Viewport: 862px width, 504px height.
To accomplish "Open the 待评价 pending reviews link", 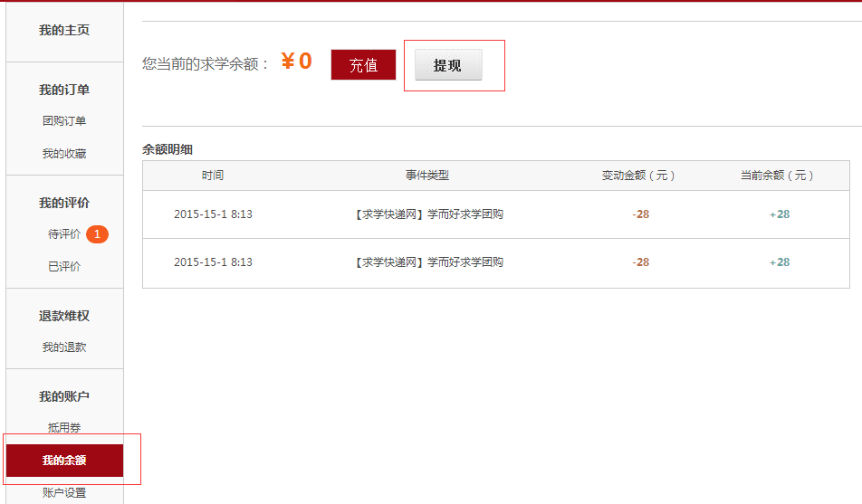I will point(64,234).
